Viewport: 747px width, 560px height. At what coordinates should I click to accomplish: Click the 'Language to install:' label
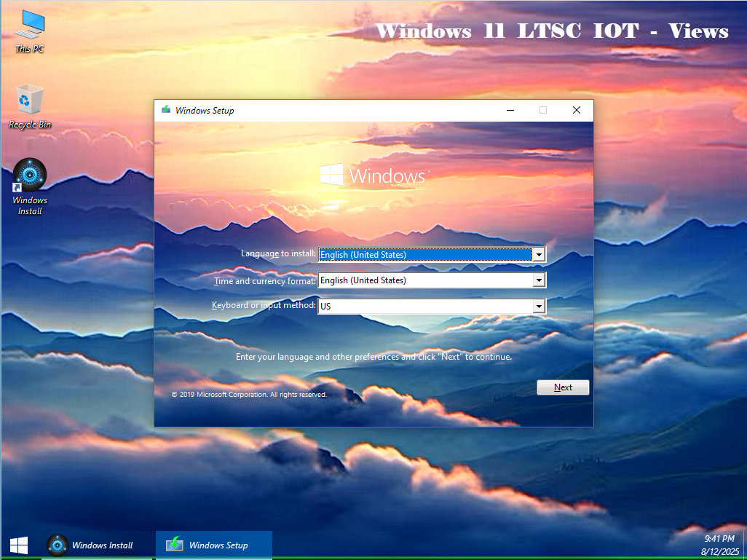[278, 253]
